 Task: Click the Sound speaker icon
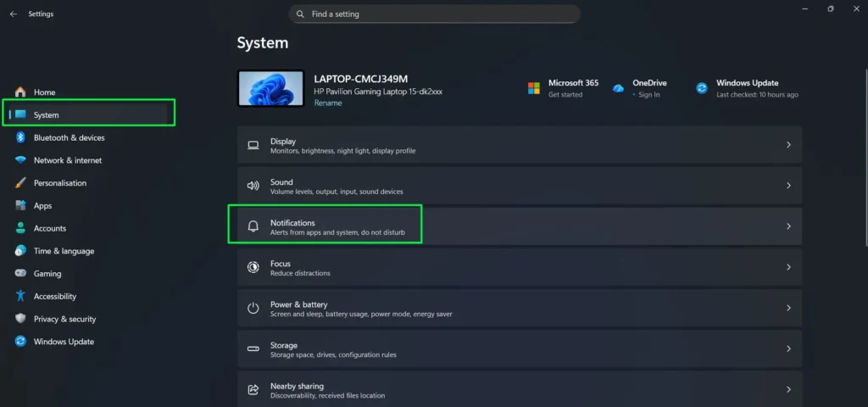click(253, 186)
